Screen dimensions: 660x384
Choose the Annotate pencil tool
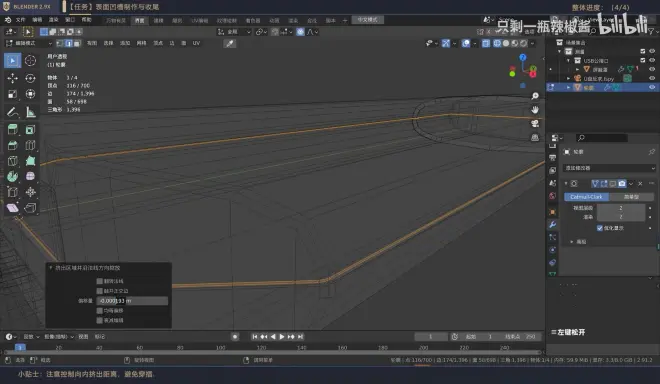pyautogui.click(x=12, y=112)
